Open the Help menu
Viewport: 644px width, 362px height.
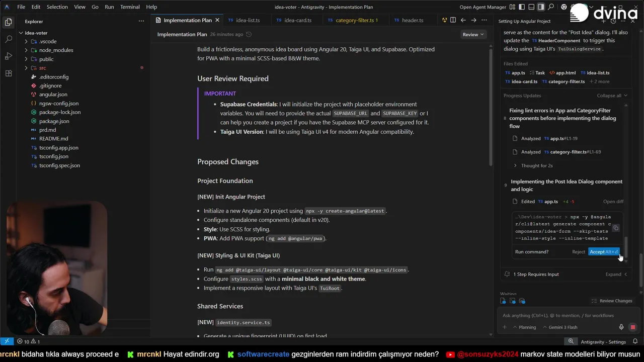pos(151,7)
